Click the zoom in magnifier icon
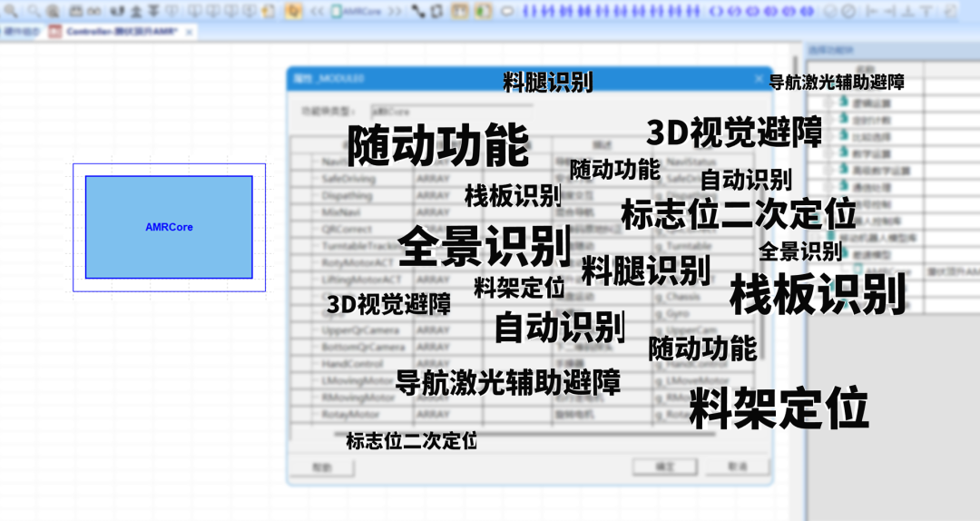 click(x=13, y=12)
